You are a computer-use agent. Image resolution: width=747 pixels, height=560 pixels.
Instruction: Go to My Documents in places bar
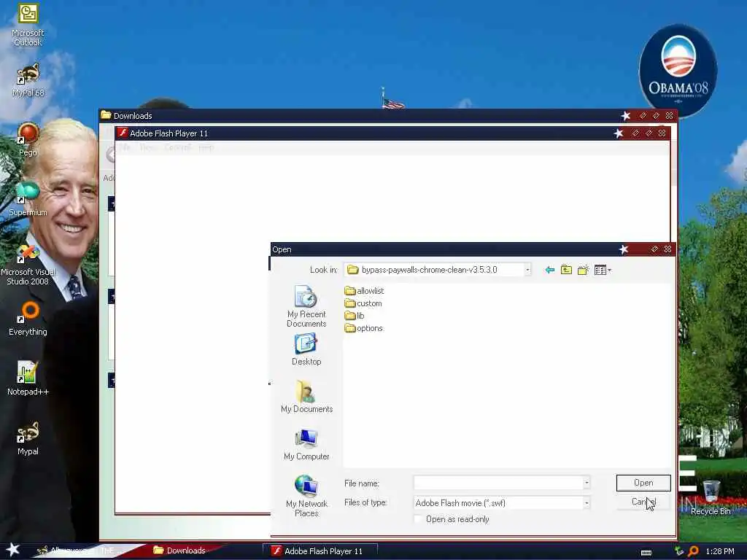click(306, 397)
